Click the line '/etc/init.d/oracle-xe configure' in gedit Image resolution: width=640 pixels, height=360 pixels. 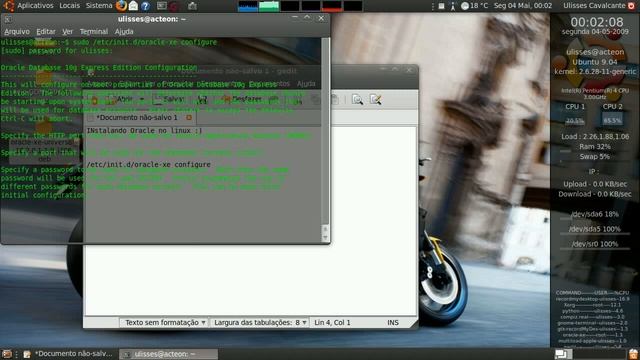(149, 164)
